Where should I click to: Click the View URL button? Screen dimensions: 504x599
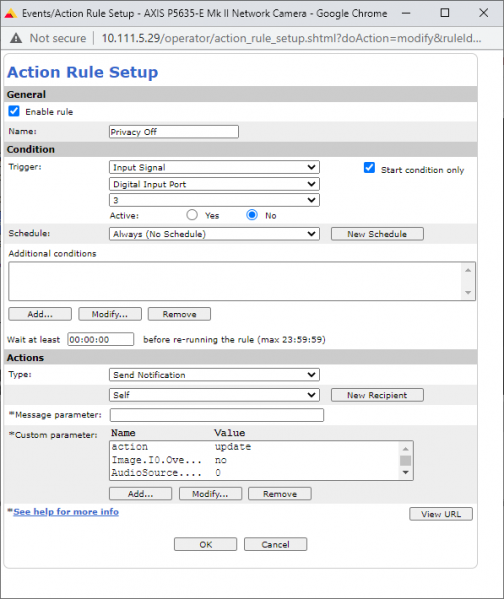(x=441, y=514)
